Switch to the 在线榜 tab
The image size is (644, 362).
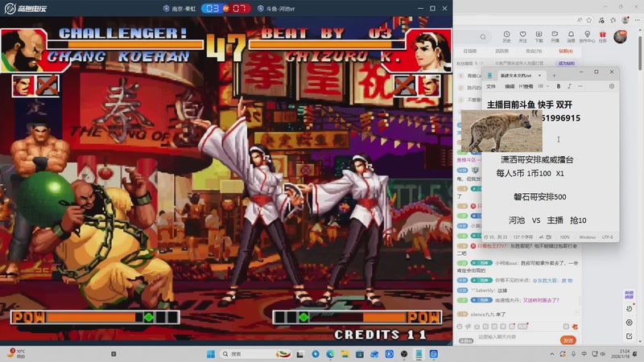pyautogui.click(x=470, y=51)
